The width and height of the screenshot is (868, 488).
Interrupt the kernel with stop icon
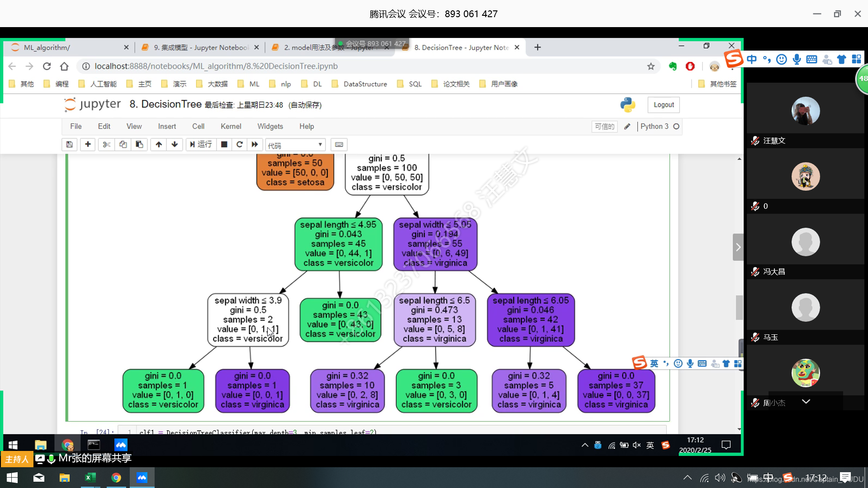click(224, 145)
